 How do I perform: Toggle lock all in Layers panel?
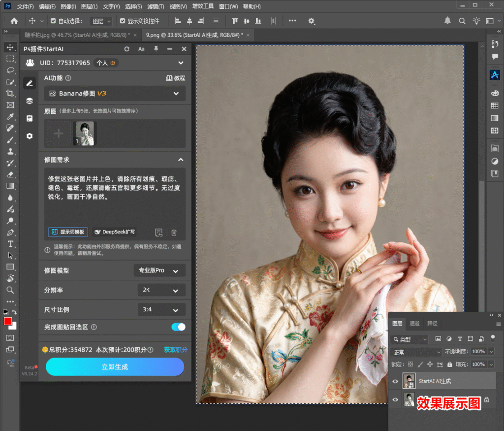[450, 365]
